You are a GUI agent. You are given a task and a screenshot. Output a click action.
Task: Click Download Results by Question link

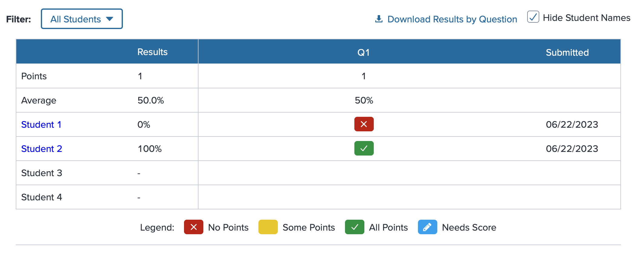click(x=452, y=19)
